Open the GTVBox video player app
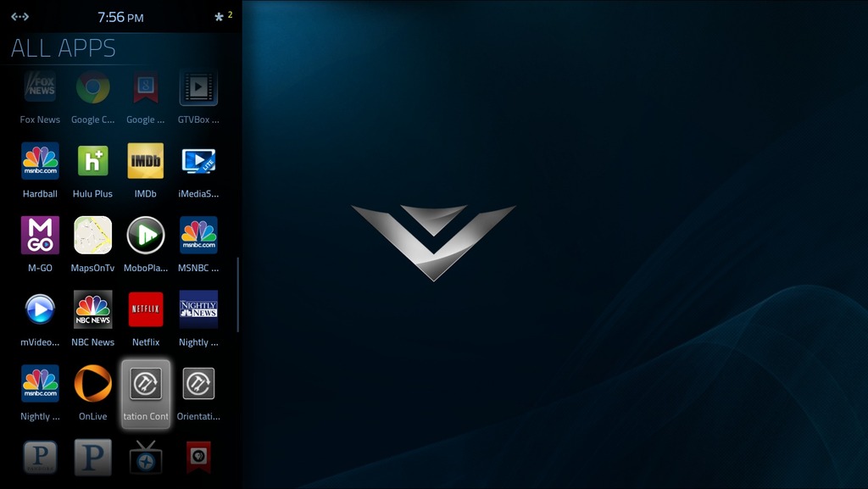 tap(198, 87)
